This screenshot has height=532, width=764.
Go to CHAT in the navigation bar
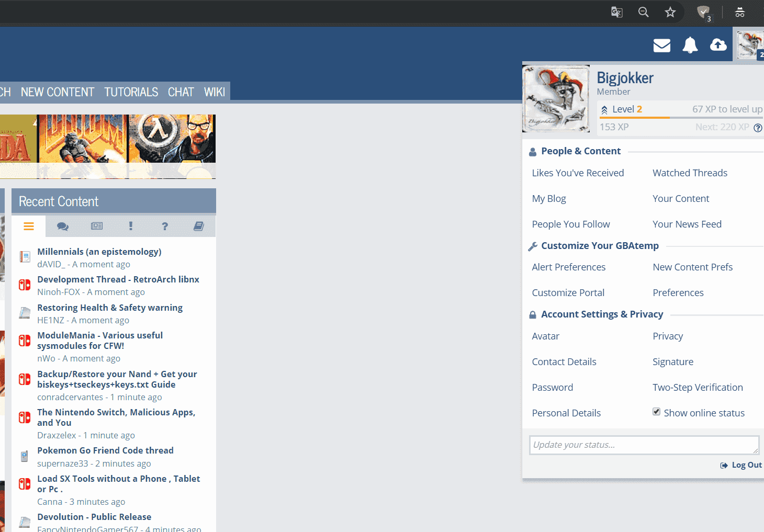click(x=181, y=92)
